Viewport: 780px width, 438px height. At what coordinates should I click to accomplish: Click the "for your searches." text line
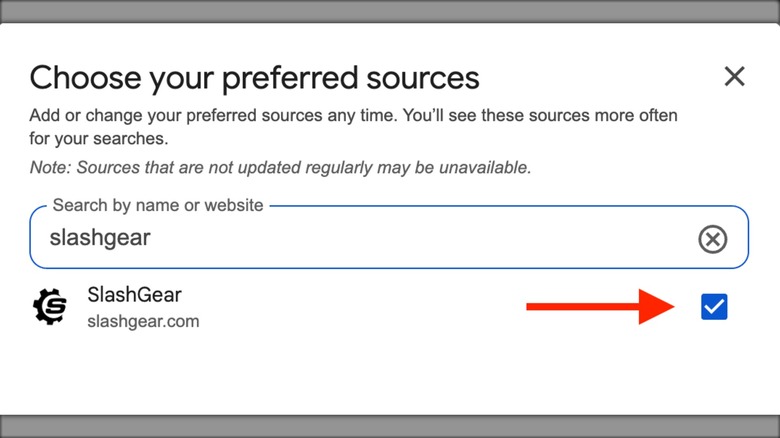pyautogui.click(x=99, y=138)
